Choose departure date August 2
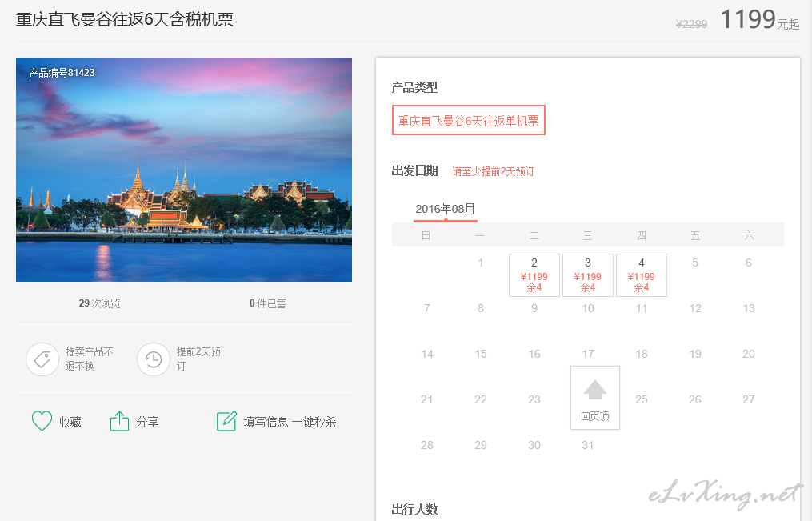 (534, 275)
